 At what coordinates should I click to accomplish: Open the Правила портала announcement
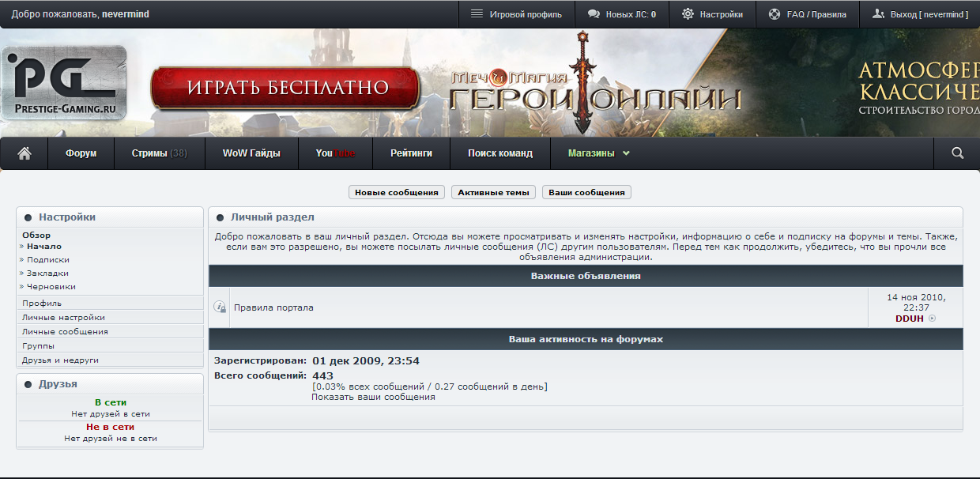pyautogui.click(x=273, y=307)
